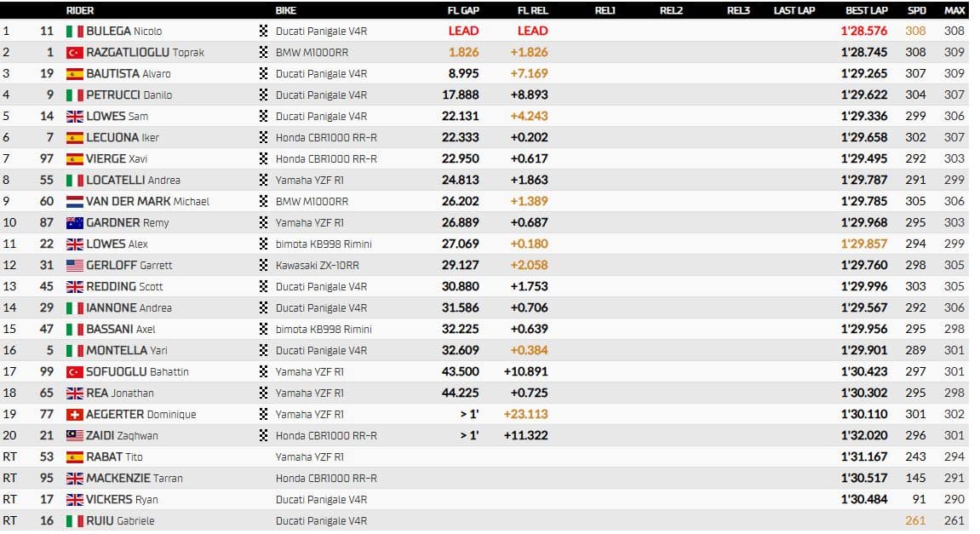Select rider name VICKERS Ryan
Viewport: 980px width, 534px height.
[122, 500]
